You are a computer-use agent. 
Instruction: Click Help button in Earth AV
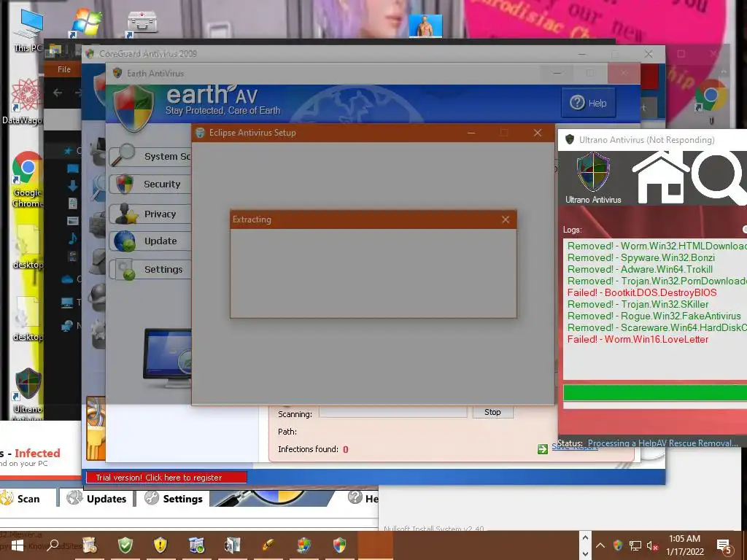tap(589, 103)
